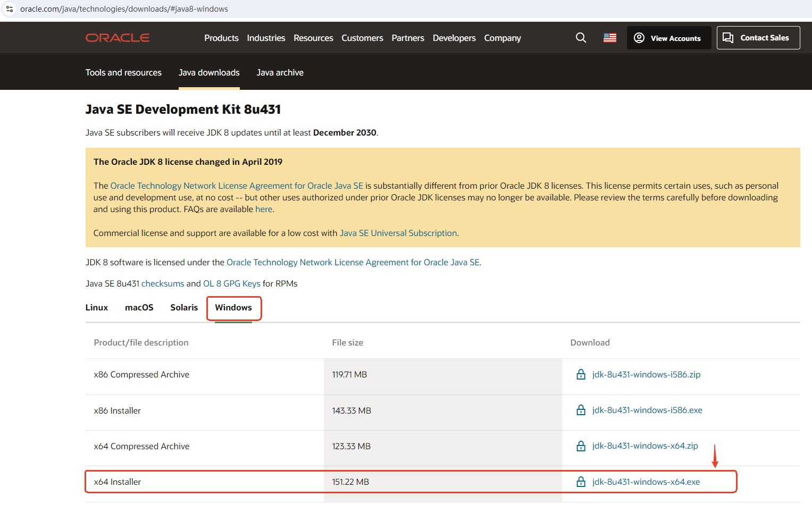Viewport: 812px width, 513px height.
Task: Select the Windows platform tab
Action: 233,307
